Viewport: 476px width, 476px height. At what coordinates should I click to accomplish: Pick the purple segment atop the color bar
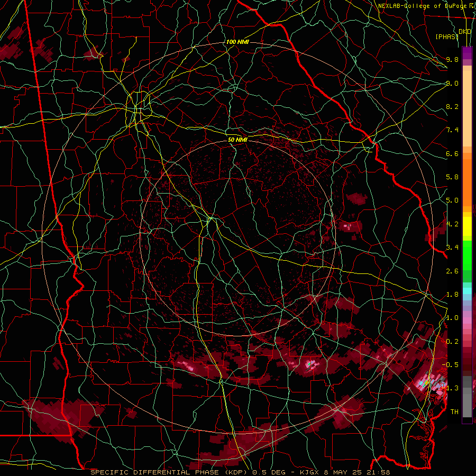[467, 53]
